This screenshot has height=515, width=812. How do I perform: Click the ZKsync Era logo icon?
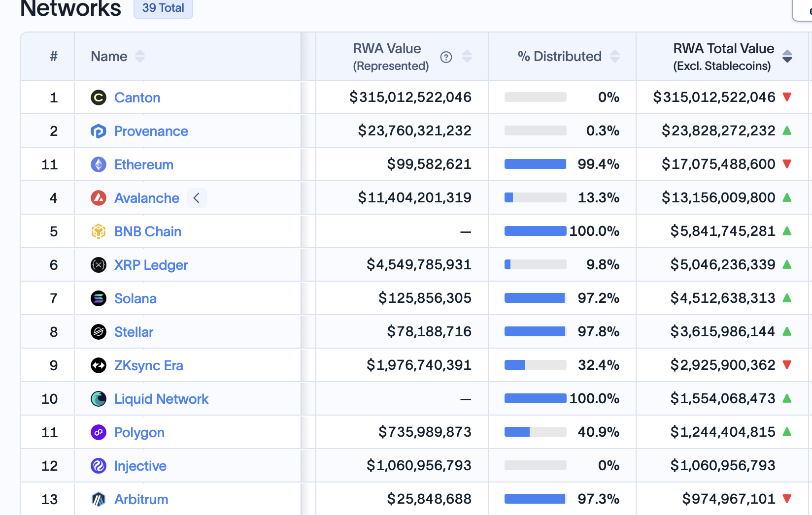point(99,365)
